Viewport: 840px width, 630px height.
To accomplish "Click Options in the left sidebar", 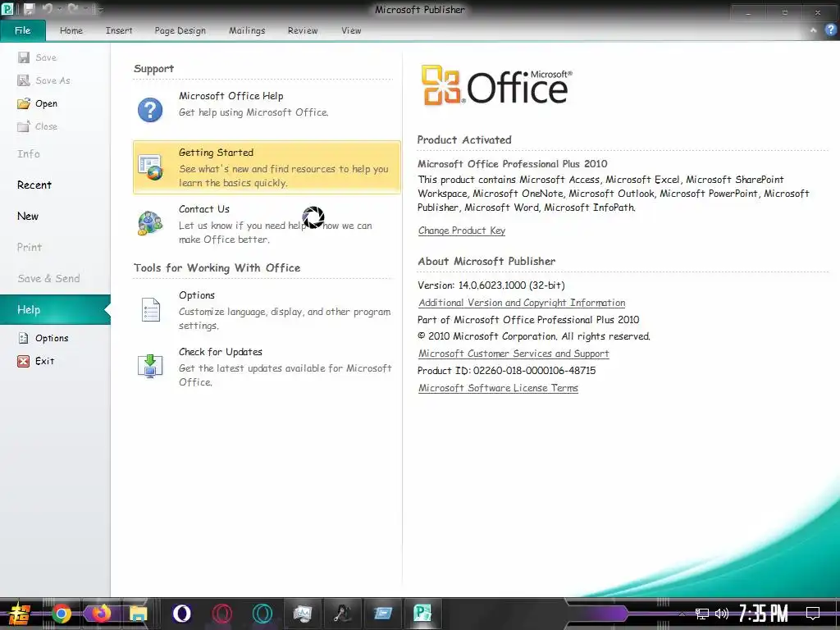I will click(43, 338).
